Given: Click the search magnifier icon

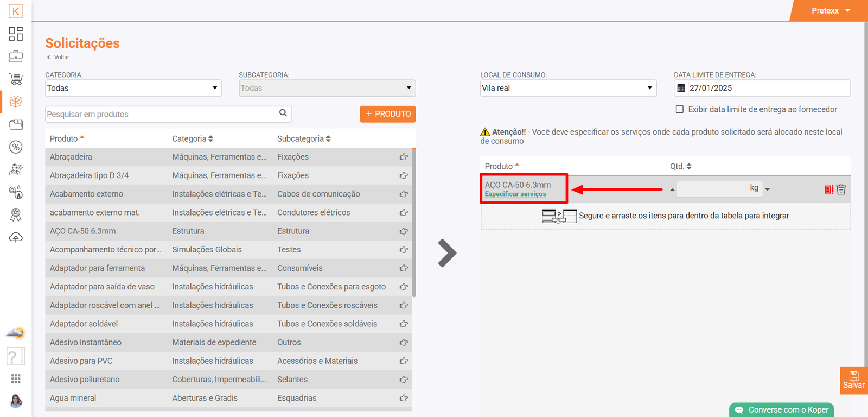Looking at the screenshot, I should (283, 113).
